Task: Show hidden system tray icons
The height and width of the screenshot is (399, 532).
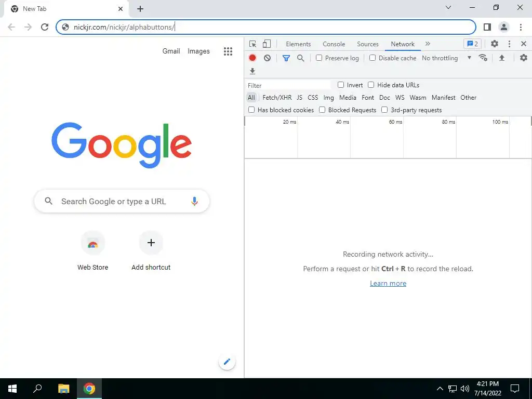Action: [440, 389]
